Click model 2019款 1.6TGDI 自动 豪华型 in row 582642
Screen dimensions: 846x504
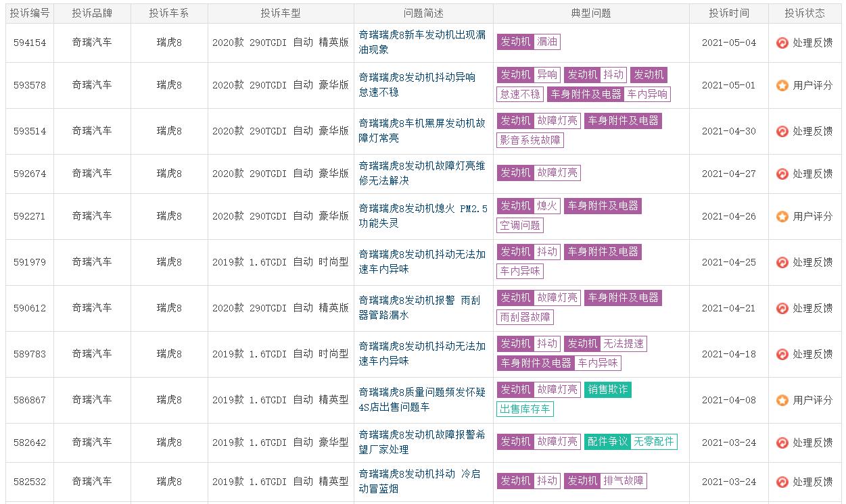tap(281, 443)
